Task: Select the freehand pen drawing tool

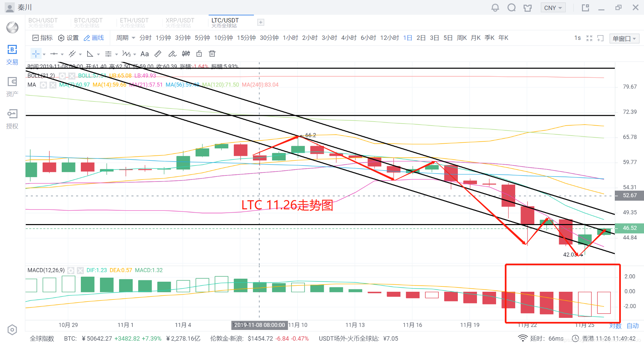Action: 172,54
